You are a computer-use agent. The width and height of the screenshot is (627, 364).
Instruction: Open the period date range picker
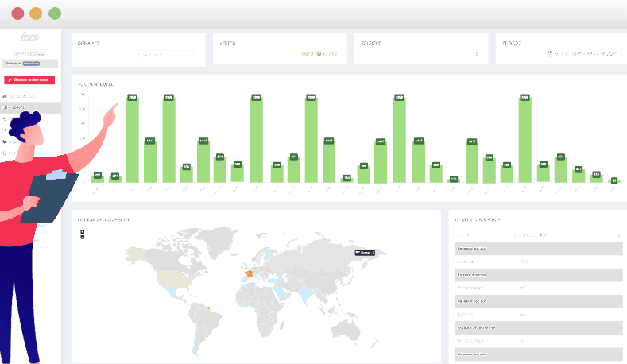584,53
